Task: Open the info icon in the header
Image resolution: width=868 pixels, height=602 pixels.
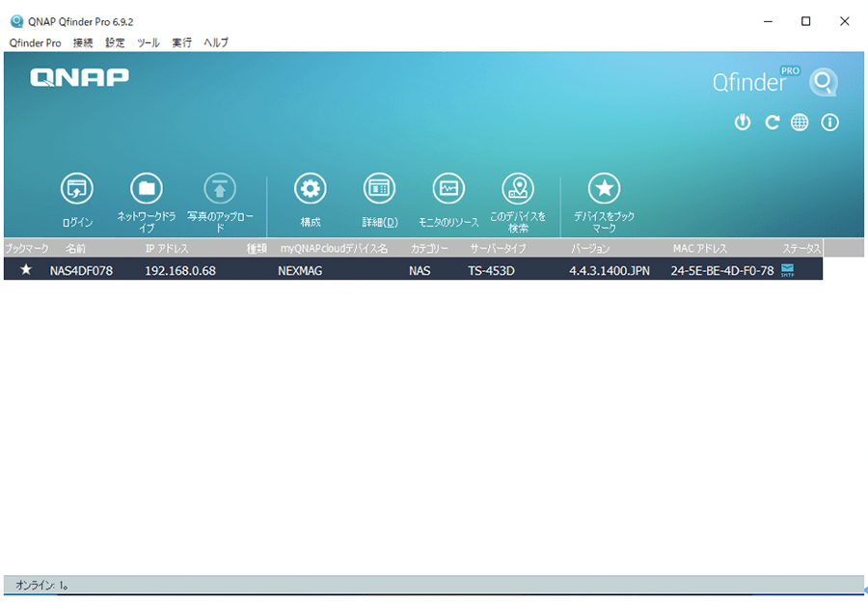Action: 829,123
